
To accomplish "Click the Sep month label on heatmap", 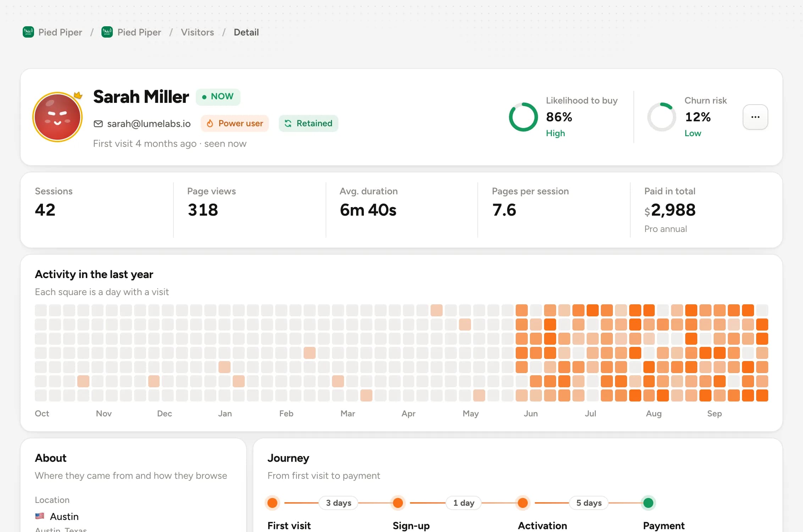I will click(x=714, y=414).
